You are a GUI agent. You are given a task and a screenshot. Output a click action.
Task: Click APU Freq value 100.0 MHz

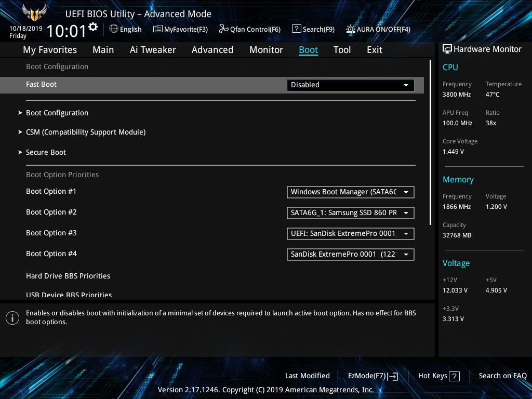[457, 123]
